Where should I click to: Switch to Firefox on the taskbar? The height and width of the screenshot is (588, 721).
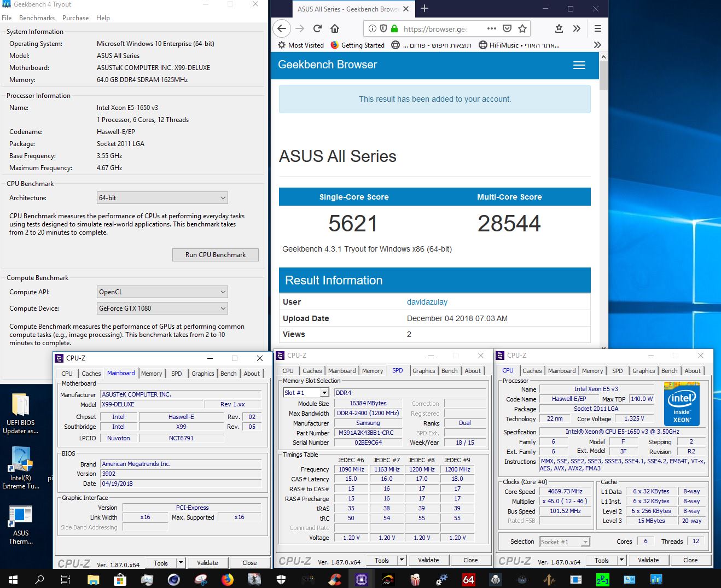pos(227,579)
